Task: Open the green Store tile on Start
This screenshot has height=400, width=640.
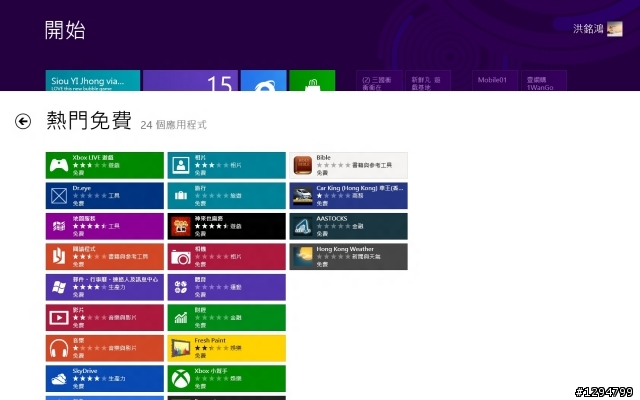Action: [x=312, y=80]
